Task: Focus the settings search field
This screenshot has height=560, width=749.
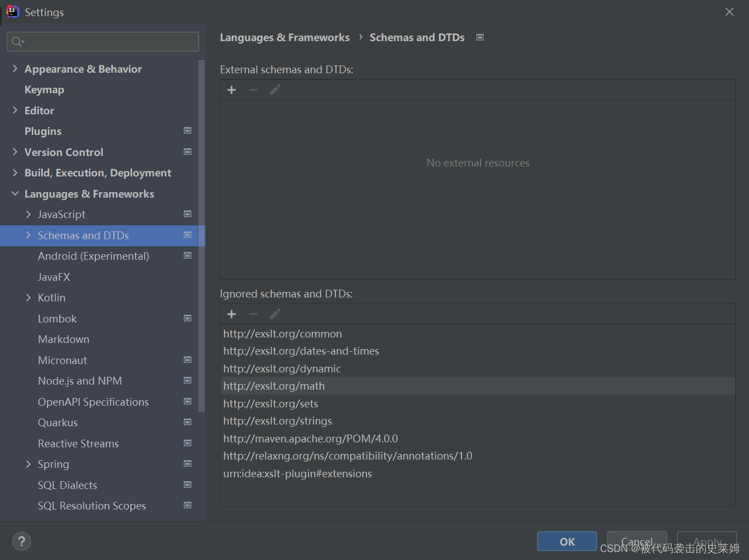Action: pos(103,42)
